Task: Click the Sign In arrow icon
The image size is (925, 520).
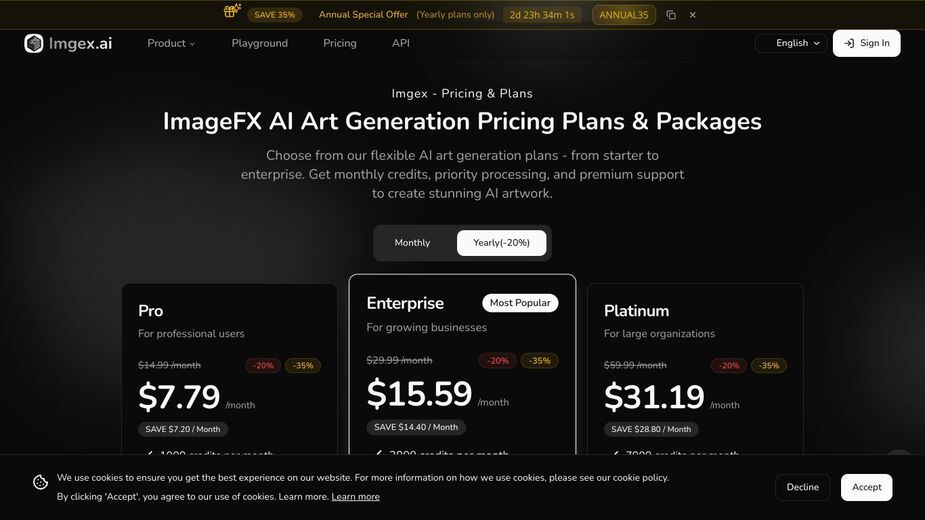Action: tap(849, 43)
